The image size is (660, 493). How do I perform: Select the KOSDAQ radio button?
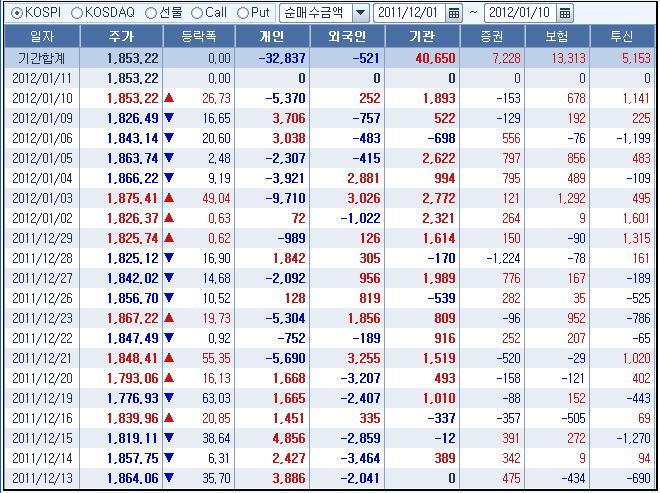(77, 13)
